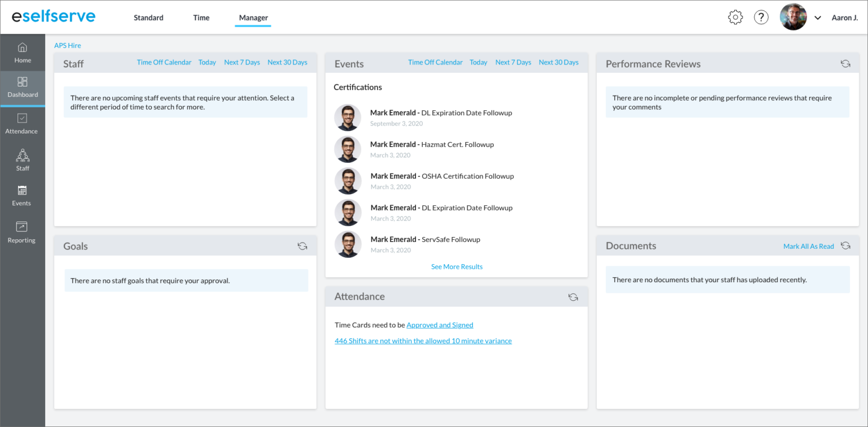Viewport: 868px width, 427px height.
Task: Show See More Results in Events
Action: pyautogui.click(x=457, y=266)
